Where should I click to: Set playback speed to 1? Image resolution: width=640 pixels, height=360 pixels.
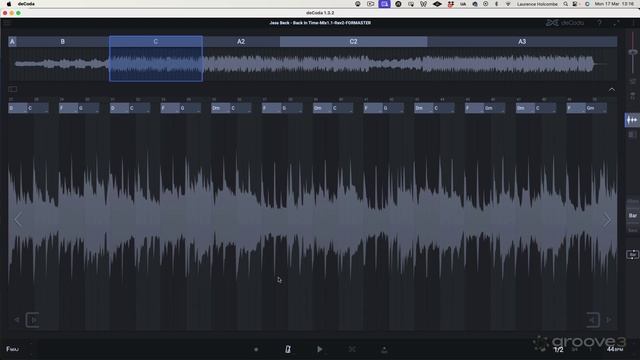[x=590, y=349]
